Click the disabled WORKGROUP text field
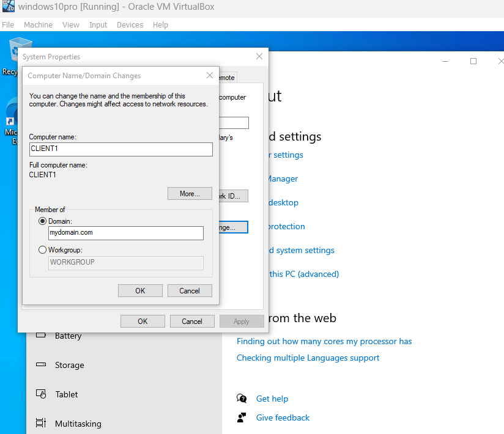The image size is (504, 434). pos(126,263)
